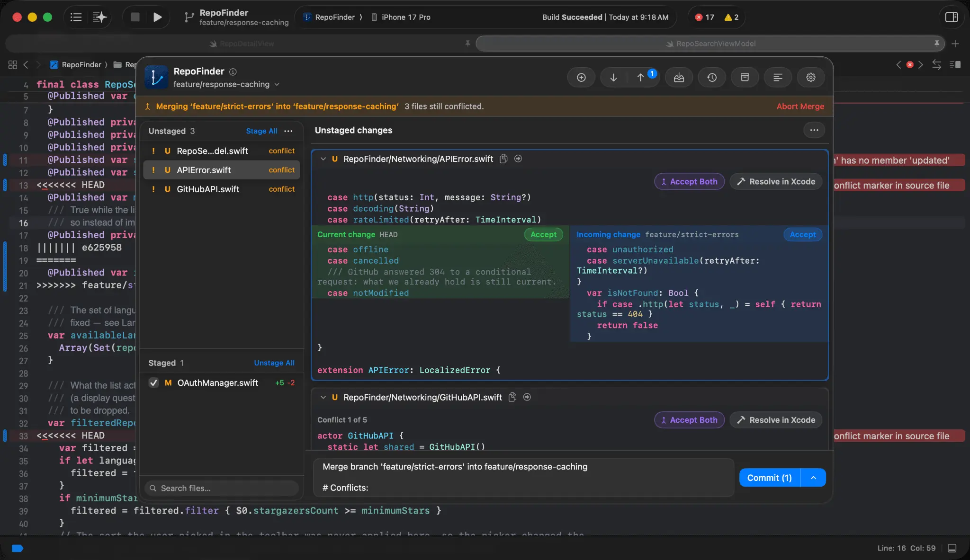Open the related items grid icon
Image resolution: width=970 pixels, height=560 pixels.
click(x=13, y=64)
